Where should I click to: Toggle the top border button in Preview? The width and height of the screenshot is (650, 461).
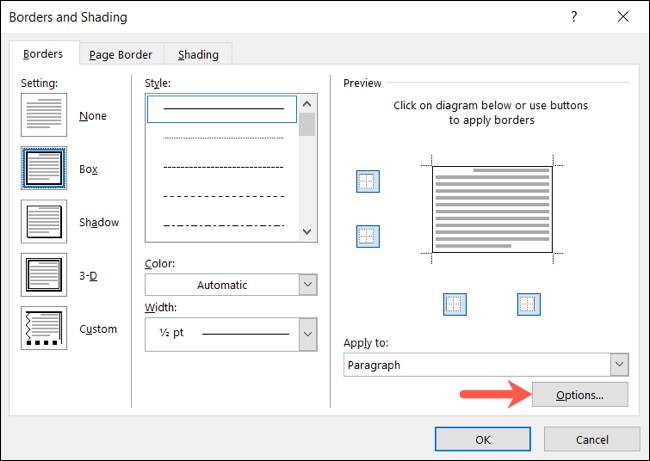click(x=368, y=181)
